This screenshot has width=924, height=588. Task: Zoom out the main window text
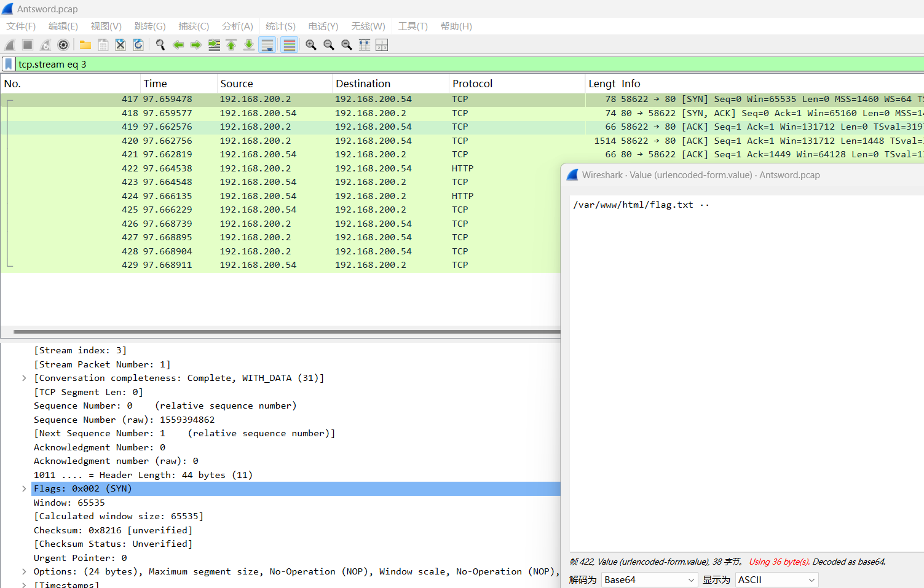tap(329, 45)
